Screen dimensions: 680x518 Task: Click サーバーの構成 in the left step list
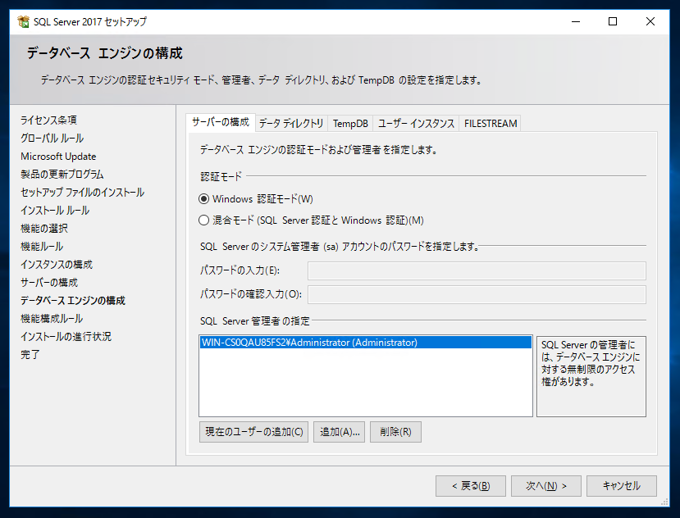tap(49, 282)
